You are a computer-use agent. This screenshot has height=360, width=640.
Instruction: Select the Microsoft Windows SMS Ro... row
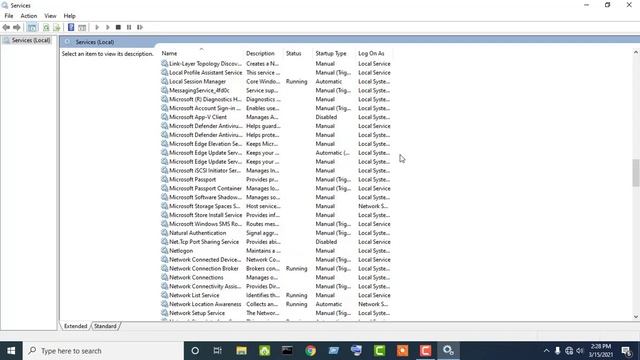[276, 224]
